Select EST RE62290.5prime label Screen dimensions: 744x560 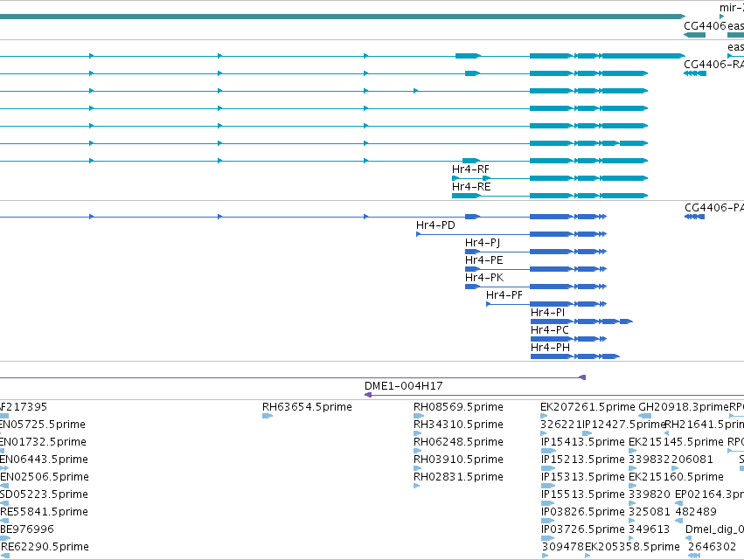tap(45, 547)
